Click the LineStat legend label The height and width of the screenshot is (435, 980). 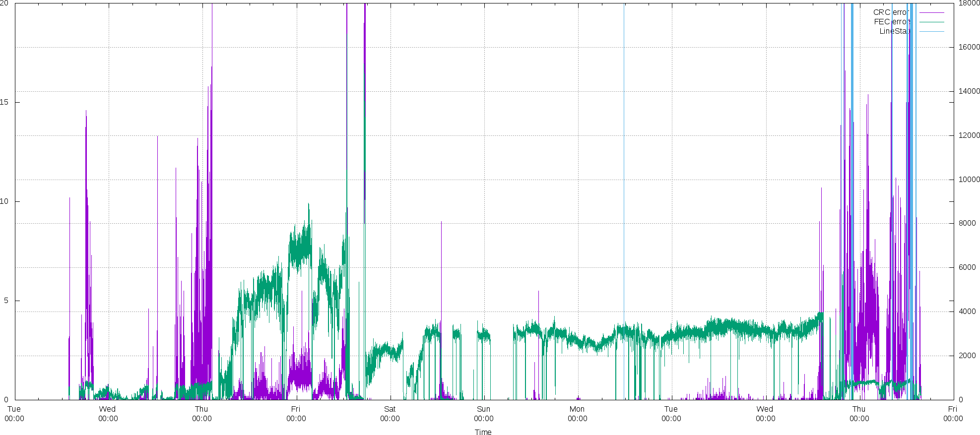tap(895, 31)
